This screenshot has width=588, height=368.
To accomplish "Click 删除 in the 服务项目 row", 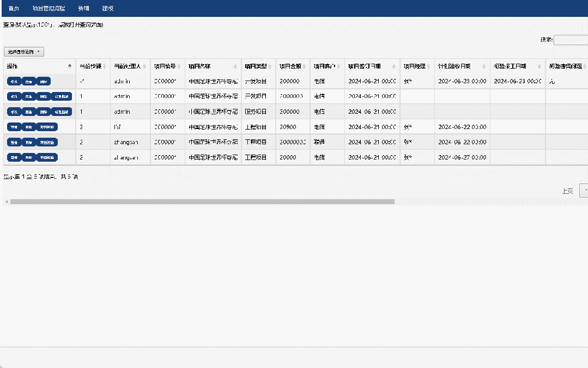I will [x=44, y=112].
